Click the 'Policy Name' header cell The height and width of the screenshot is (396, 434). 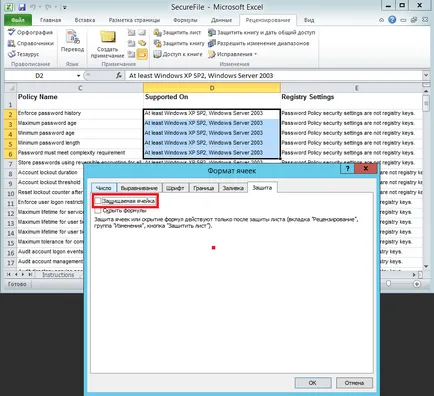(80, 100)
